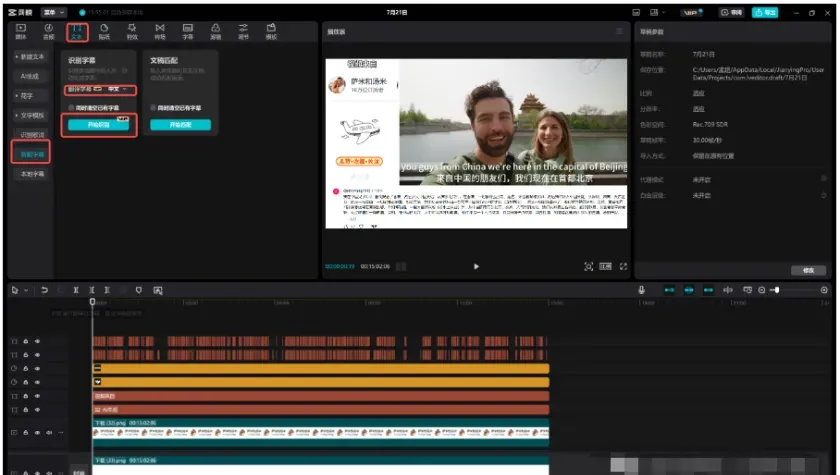The width and height of the screenshot is (840, 475).
Task: Click the delete-right trim tool
Action: [x=107, y=290]
